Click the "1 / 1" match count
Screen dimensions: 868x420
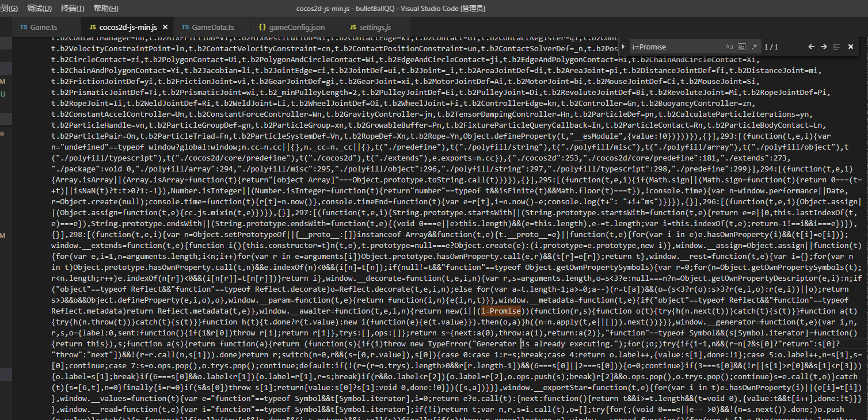coord(771,47)
